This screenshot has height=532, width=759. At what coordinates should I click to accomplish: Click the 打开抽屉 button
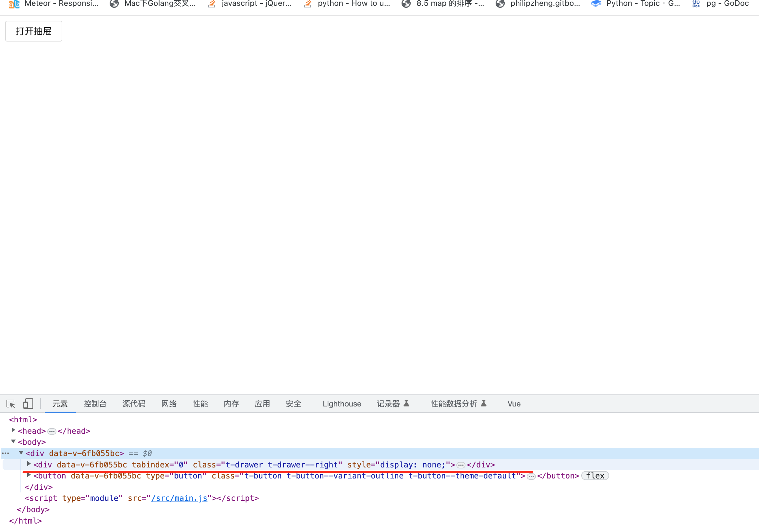tap(33, 31)
